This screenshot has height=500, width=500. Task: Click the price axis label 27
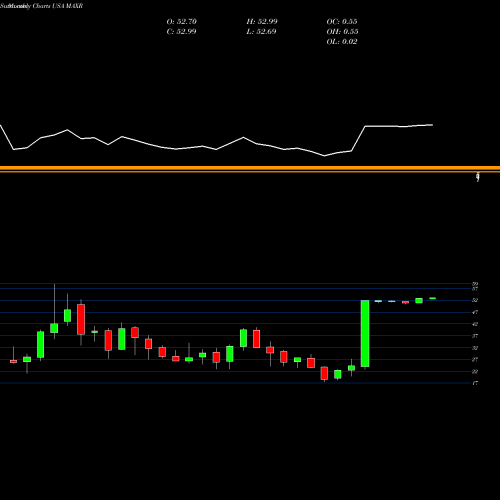(475, 360)
